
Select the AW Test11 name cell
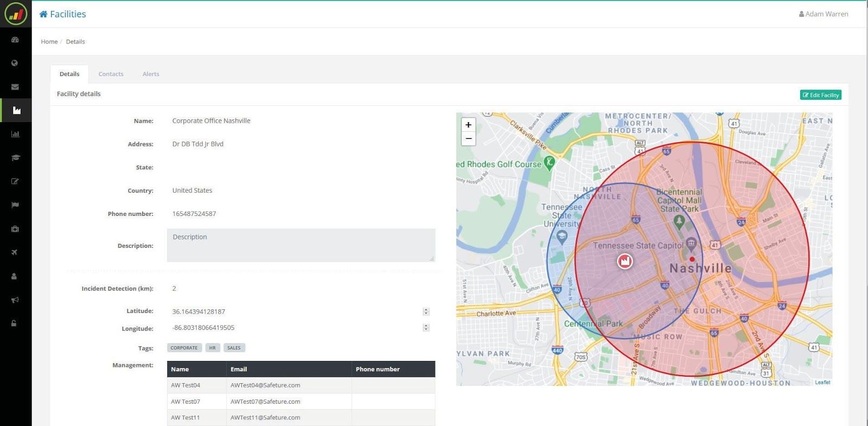pos(196,418)
